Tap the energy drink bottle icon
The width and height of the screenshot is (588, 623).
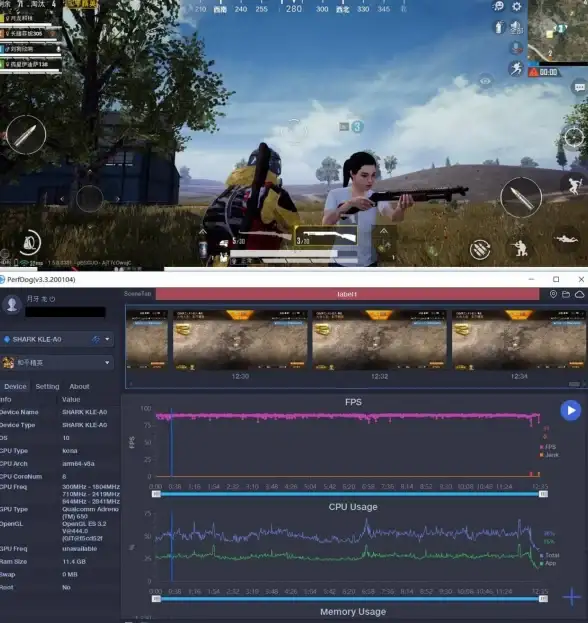click(x=499, y=27)
